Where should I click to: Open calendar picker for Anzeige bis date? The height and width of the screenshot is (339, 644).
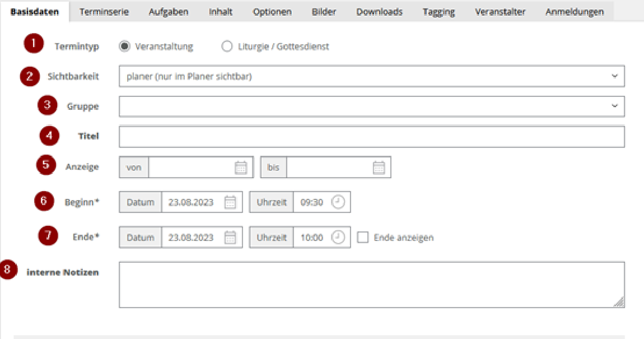coord(379,168)
